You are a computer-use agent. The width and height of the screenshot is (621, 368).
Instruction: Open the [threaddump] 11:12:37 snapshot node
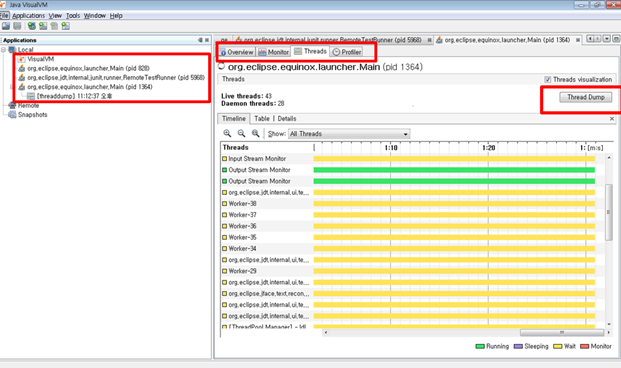tap(70, 96)
